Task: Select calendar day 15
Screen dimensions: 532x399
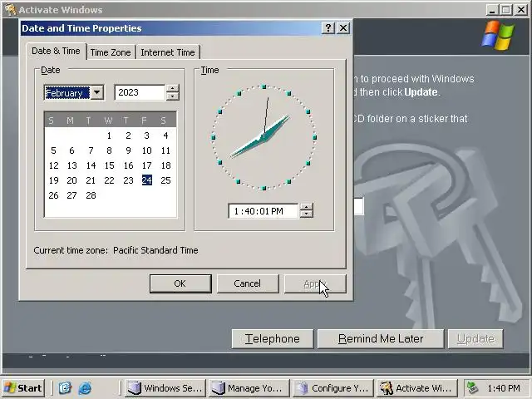Action: (x=109, y=165)
